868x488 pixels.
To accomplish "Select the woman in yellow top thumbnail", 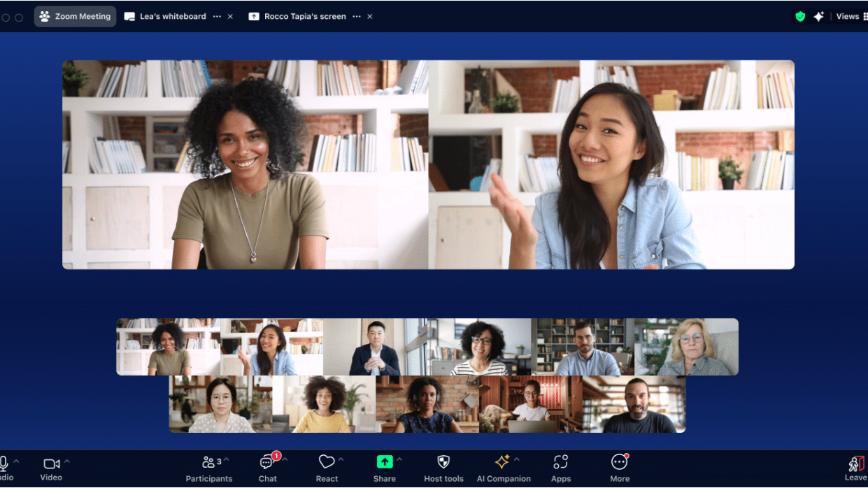I will pos(324,404).
